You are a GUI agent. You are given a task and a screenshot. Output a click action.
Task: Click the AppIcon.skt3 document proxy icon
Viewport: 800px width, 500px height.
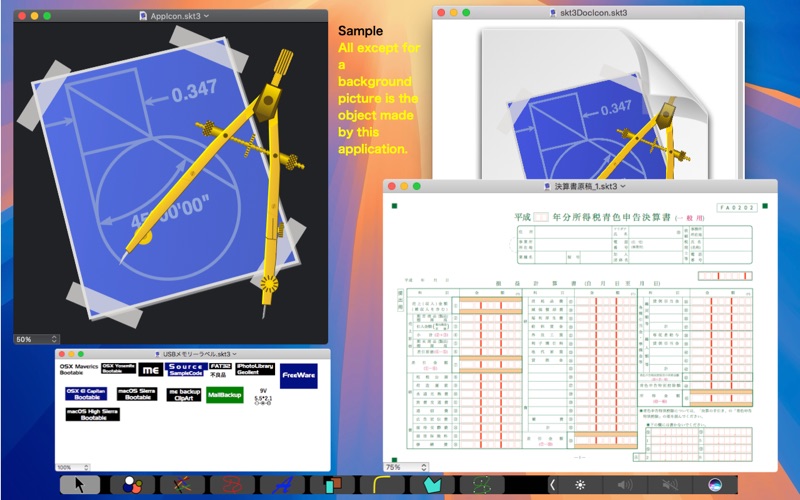click(x=143, y=16)
